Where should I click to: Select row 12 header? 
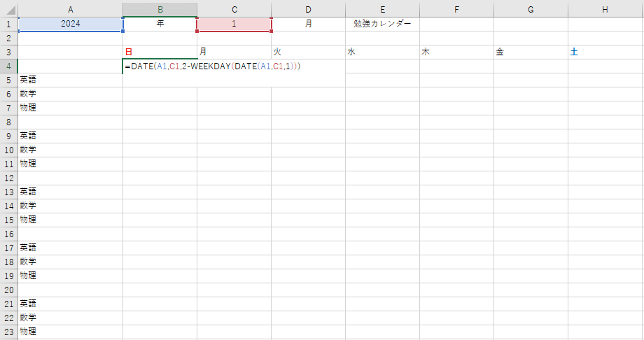point(8,178)
